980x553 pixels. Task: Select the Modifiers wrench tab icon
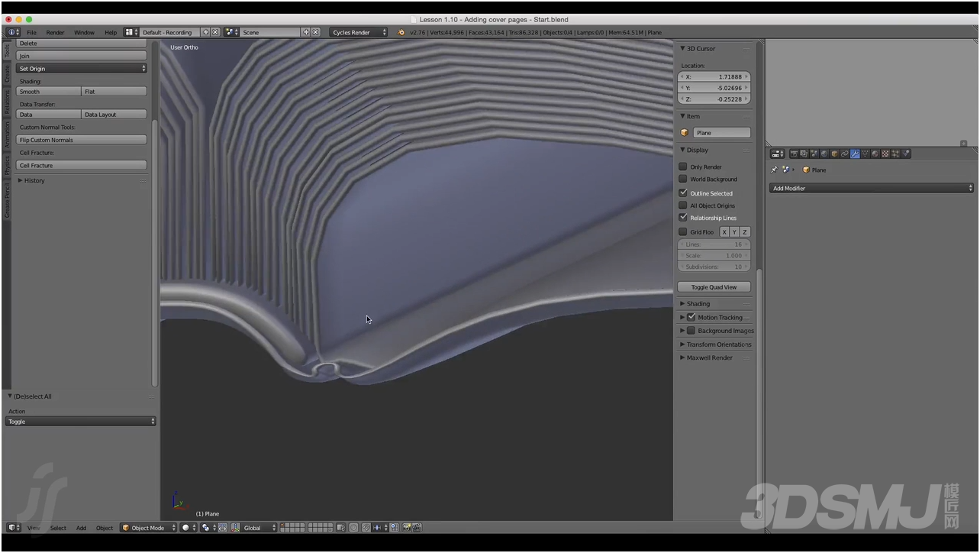click(x=855, y=154)
